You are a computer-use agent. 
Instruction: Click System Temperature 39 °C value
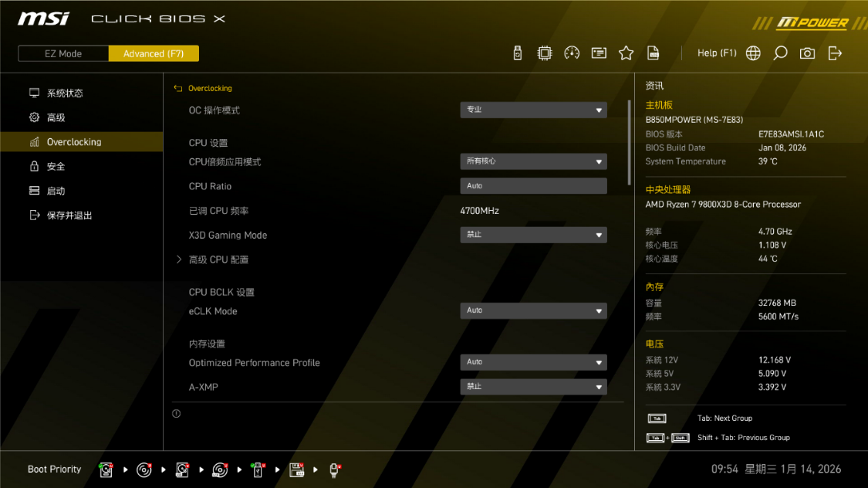click(x=768, y=161)
